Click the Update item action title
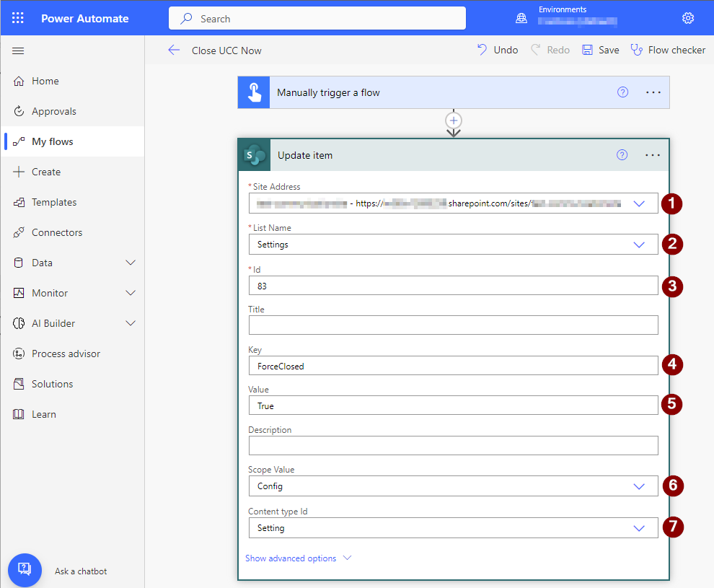 (305, 155)
